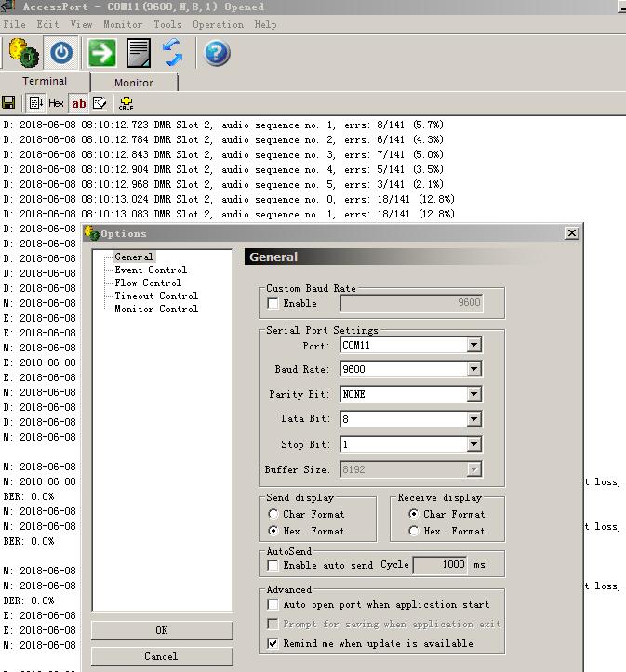This screenshot has height=672, width=626.
Task: Open the port settings gear icon
Action: (x=23, y=53)
